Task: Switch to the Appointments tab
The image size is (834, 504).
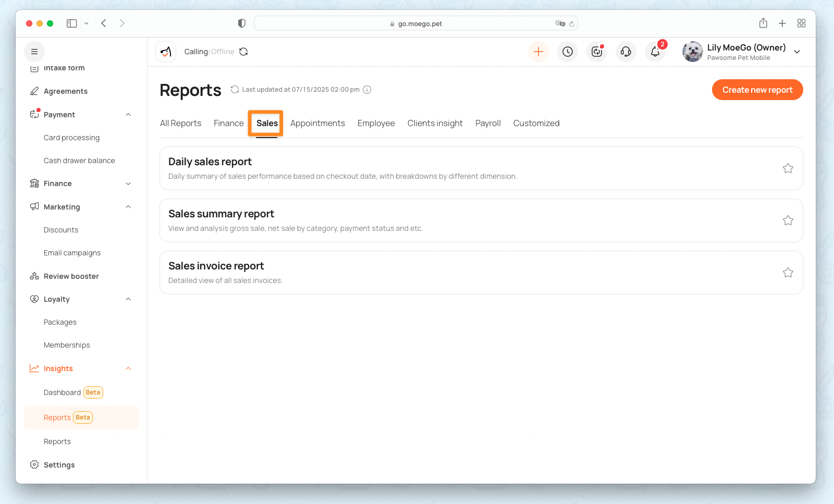Action: coord(317,124)
